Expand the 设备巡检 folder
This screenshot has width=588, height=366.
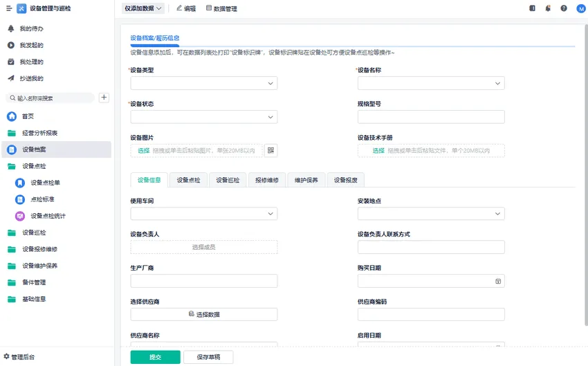pyautogui.click(x=12, y=232)
